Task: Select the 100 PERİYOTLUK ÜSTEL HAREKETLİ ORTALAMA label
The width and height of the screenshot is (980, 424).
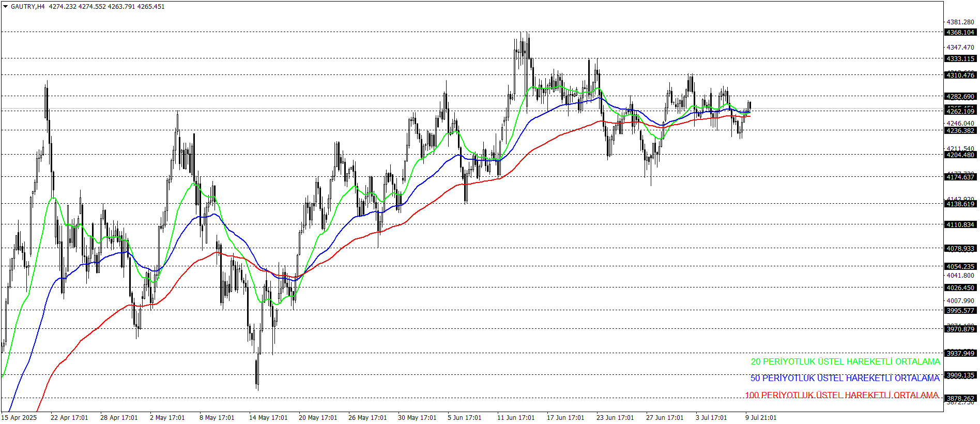Action: pyautogui.click(x=841, y=395)
